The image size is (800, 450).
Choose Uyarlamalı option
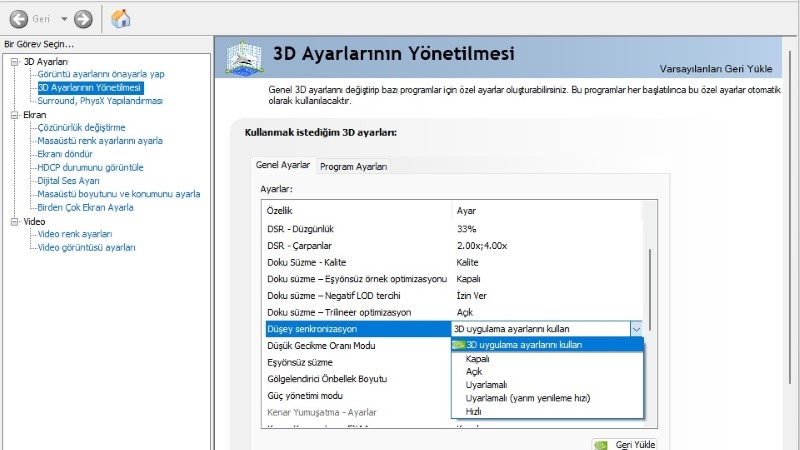(x=547, y=385)
